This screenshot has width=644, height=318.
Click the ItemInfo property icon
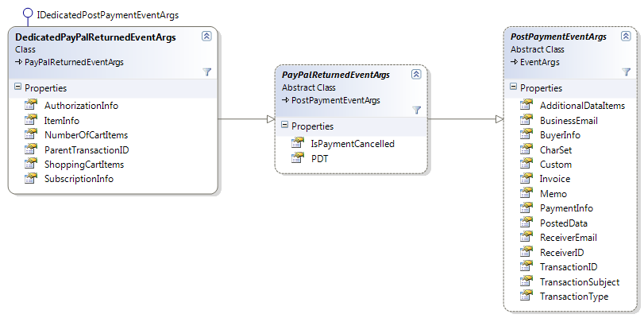(31, 120)
